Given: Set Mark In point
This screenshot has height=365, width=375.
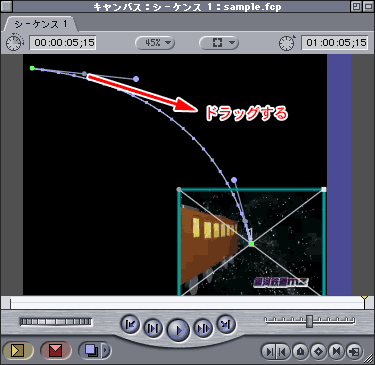Looking at the screenshot, I should tap(268, 351).
